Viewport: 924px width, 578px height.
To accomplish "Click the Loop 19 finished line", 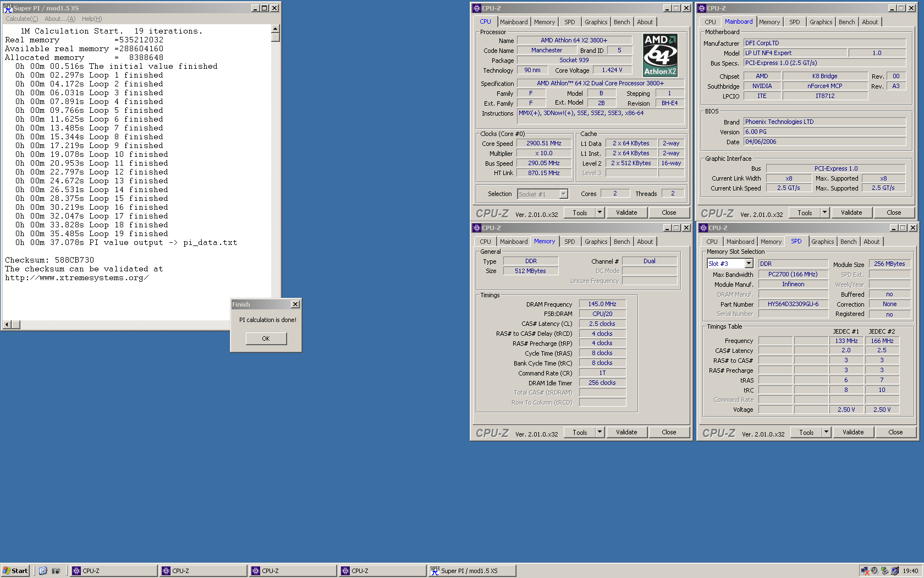I will pyautogui.click(x=92, y=233).
